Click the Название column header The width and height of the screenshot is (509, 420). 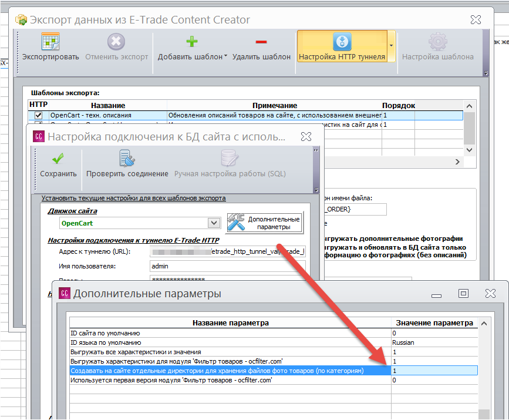[108, 106]
